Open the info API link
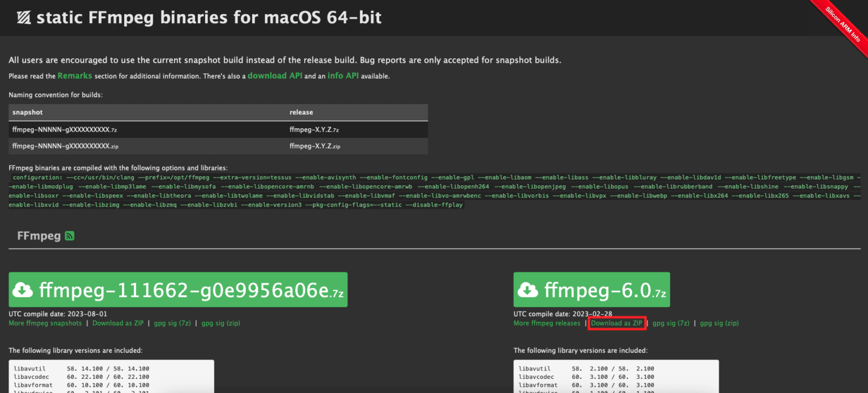Image resolution: width=868 pixels, height=393 pixels. tap(343, 75)
